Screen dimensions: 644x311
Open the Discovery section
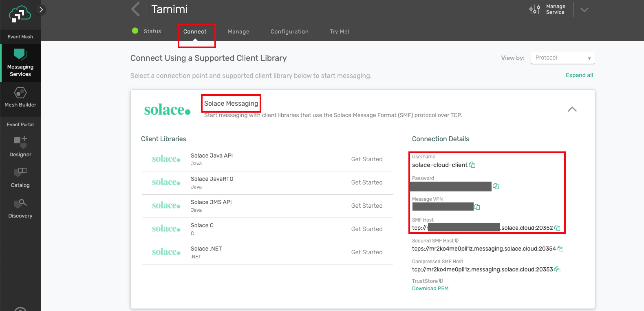tap(20, 208)
